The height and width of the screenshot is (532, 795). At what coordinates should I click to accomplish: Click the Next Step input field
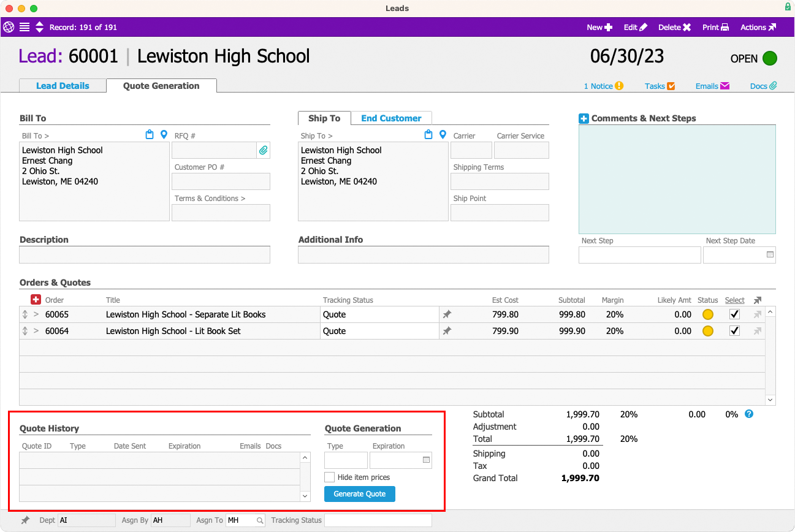(x=640, y=255)
